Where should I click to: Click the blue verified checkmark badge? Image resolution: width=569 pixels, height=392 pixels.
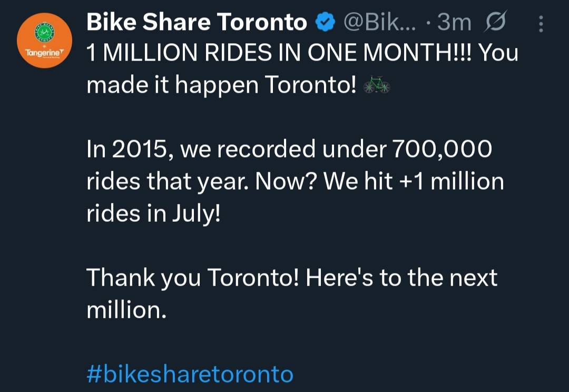[x=326, y=23]
